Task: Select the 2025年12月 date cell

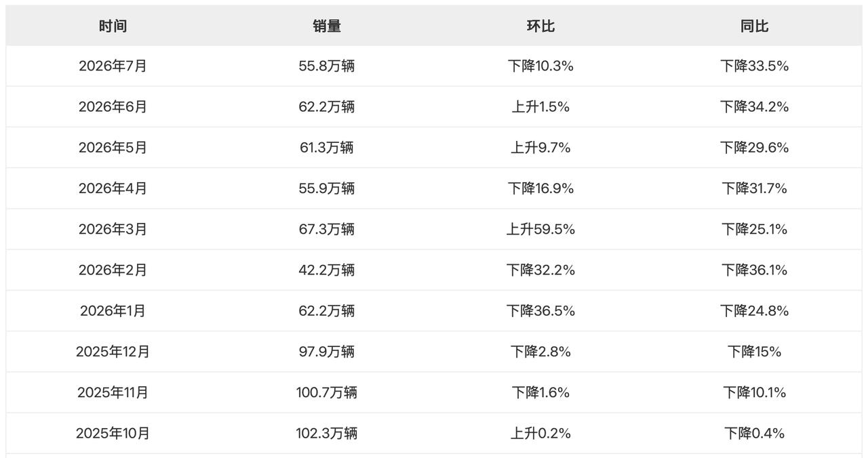Action: tap(113, 352)
